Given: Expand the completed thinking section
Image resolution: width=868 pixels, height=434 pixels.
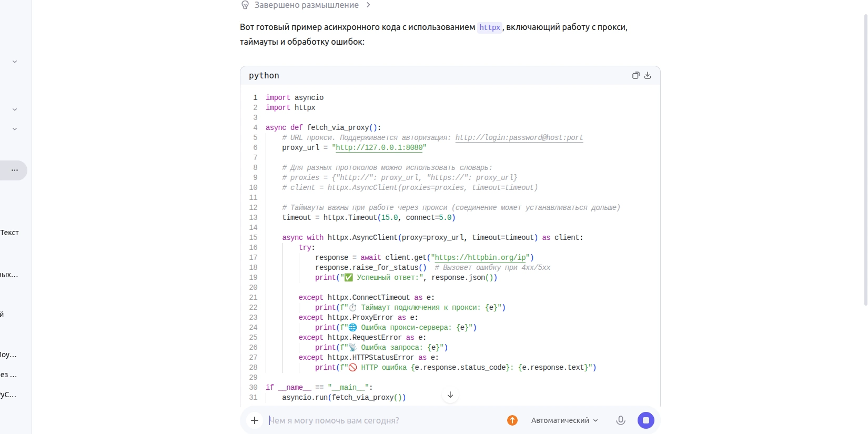Looking at the screenshot, I should 306,5.
